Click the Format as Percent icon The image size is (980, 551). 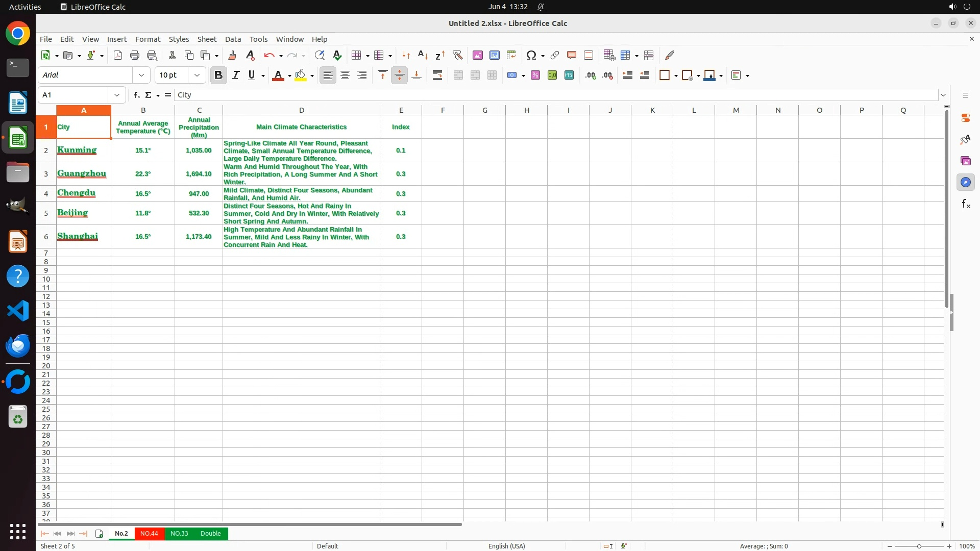(535, 75)
